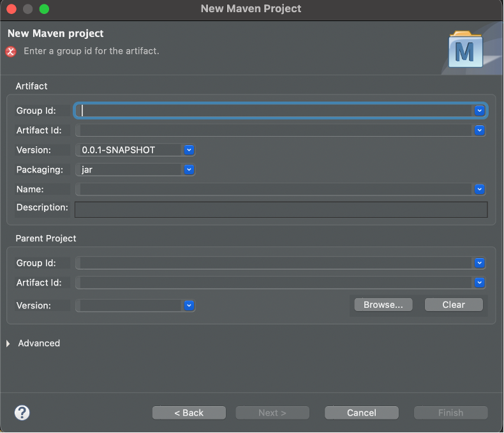The height and width of the screenshot is (433, 504).
Task: Close the New Maven Project window
Action: click(11, 9)
